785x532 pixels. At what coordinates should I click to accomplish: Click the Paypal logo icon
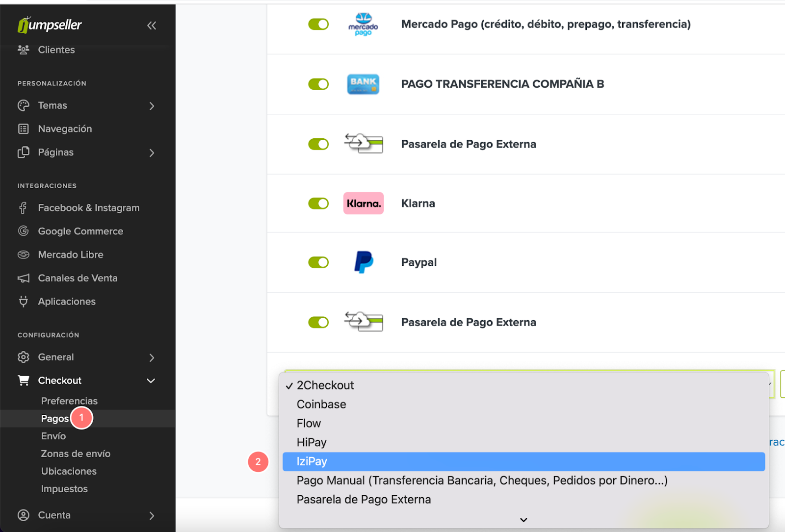[364, 262]
